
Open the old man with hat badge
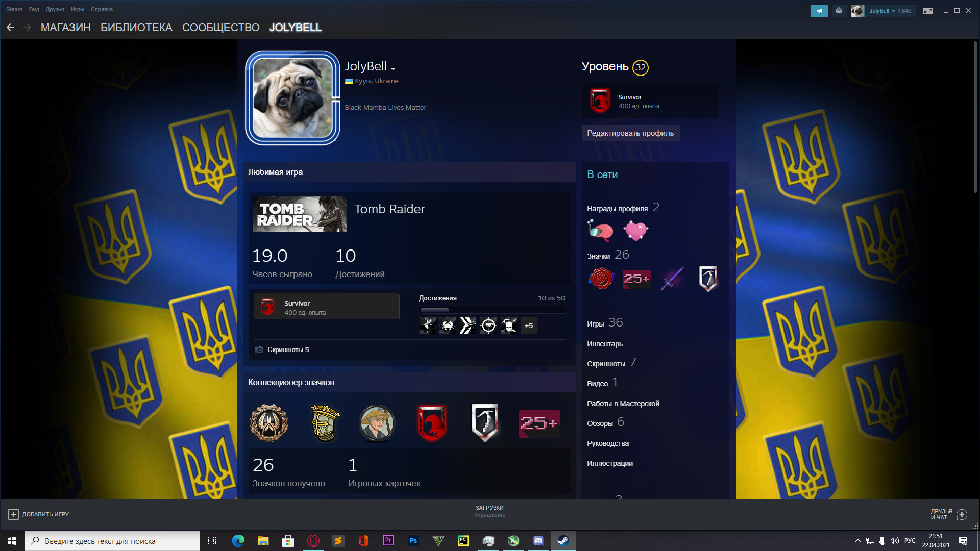[377, 423]
